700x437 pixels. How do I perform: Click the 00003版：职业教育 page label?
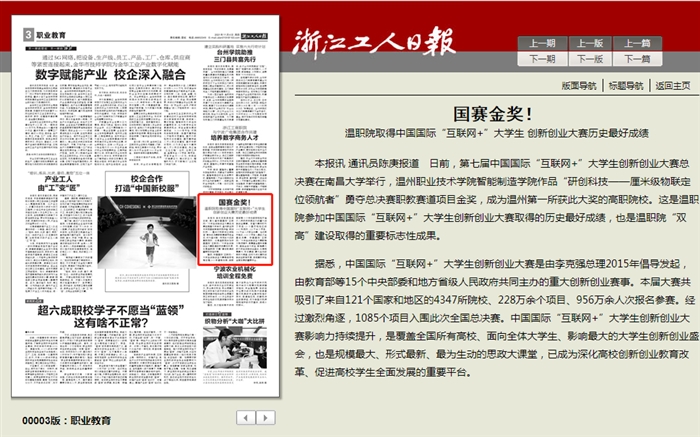tap(66, 421)
